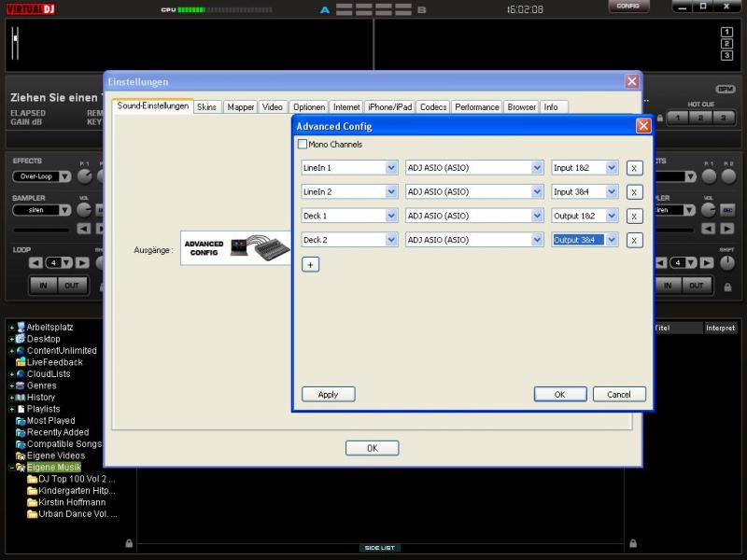The width and height of the screenshot is (747, 560).
Task: Remove the Deck 1 row with X
Action: pyautogui.click(x=634, y=217)
